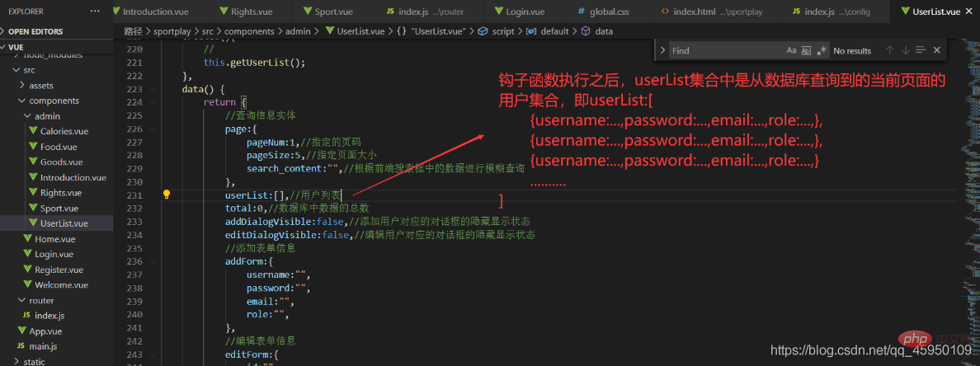Click line number 231 in gutter

(x=134, y=195)
